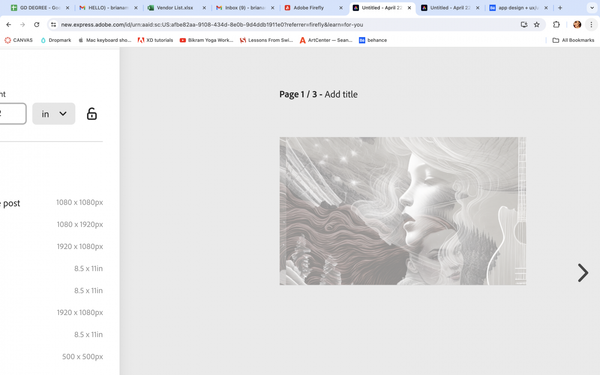Open the Lessons From Swi bookmark
The height and width of the screenshot is (375, 600).
click(x=266, y=40)
